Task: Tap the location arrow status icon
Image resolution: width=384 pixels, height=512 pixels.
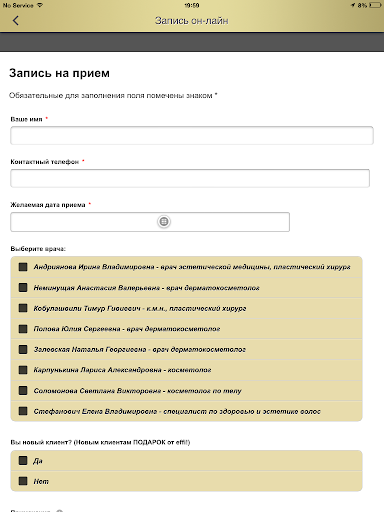Action: tap(353, 5)
